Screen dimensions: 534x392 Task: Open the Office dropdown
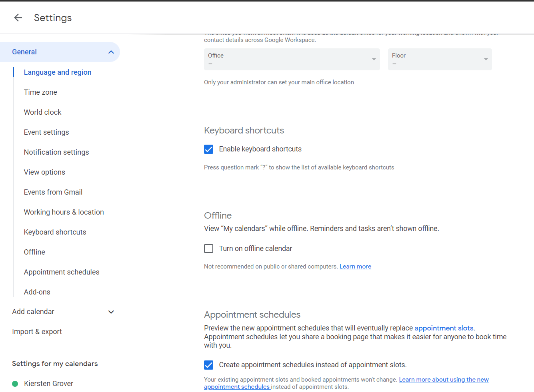[x=292, y=60]
